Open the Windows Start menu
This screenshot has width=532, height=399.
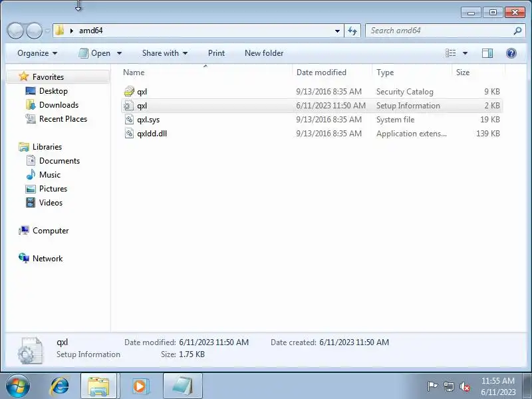[18, 386]
